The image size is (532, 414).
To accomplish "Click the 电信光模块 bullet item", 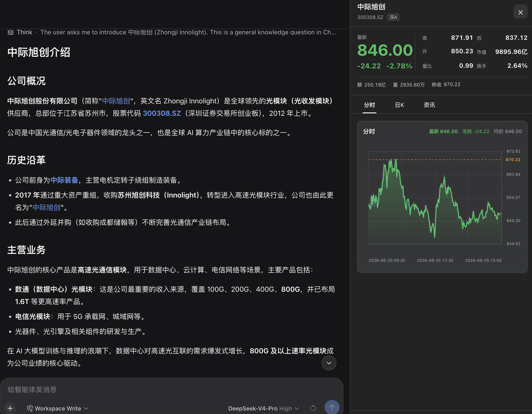I will coord(81,316).
